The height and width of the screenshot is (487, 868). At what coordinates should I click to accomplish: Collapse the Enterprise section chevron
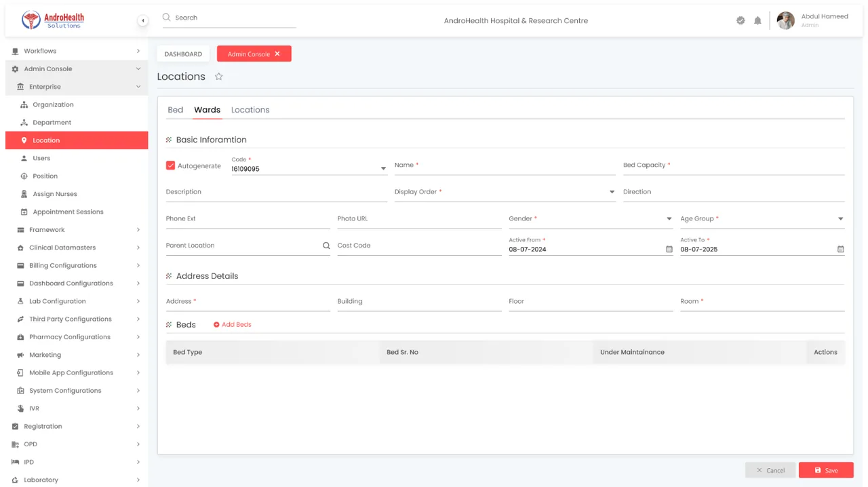(138, 87)
